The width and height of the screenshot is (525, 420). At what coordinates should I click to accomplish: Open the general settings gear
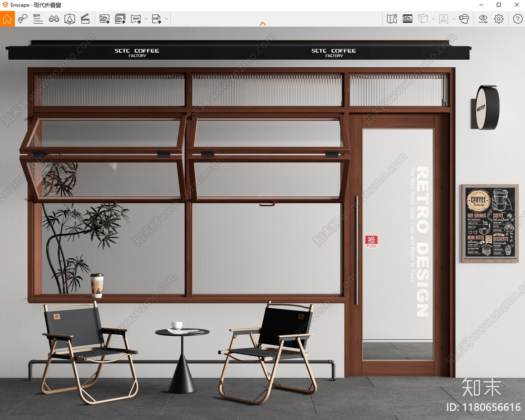tap(499, 19)
